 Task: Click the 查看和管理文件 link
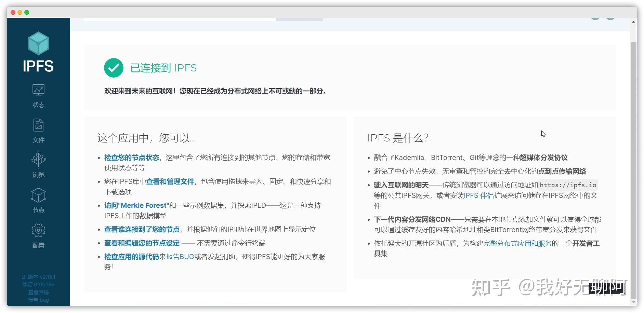[x=170, y=181]
